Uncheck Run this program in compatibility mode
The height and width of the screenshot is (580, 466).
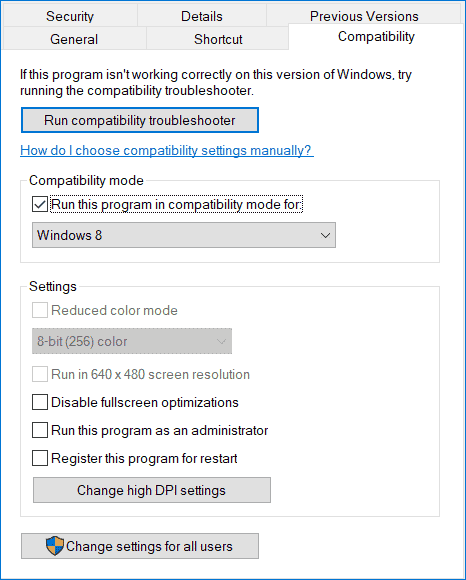click(40, 204)
